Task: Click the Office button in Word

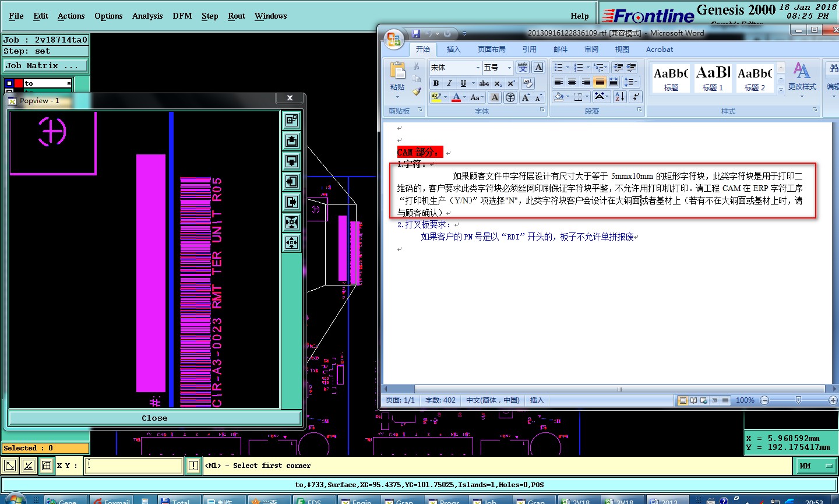Action: (x=394, y=39)
